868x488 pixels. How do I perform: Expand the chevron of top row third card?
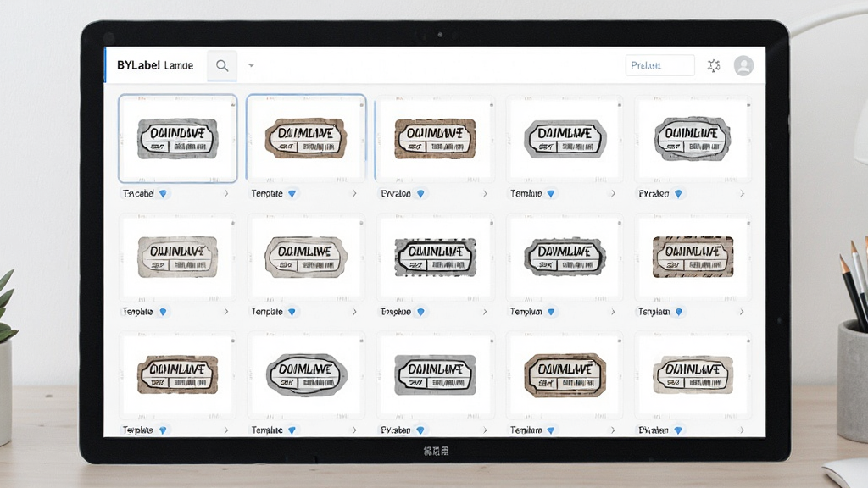point(485,194)
